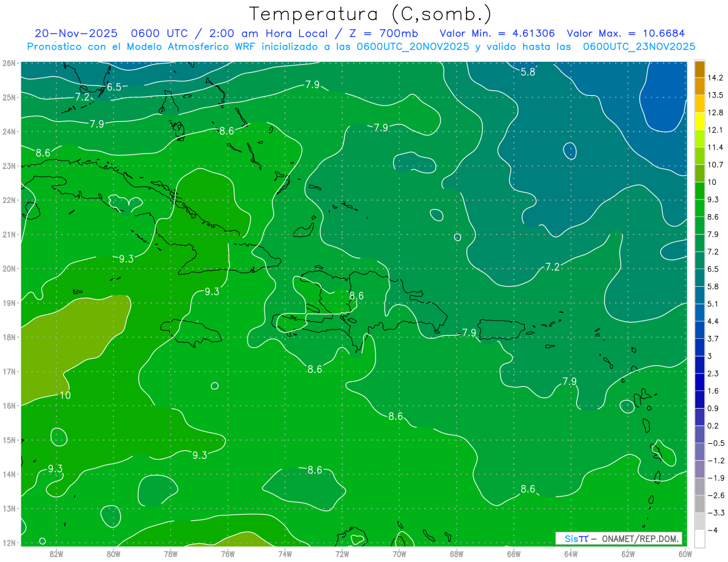The width and height of the screenshot is (728, 562).
Task: Select the '4.4' color scale value
Action: point(713,321)
